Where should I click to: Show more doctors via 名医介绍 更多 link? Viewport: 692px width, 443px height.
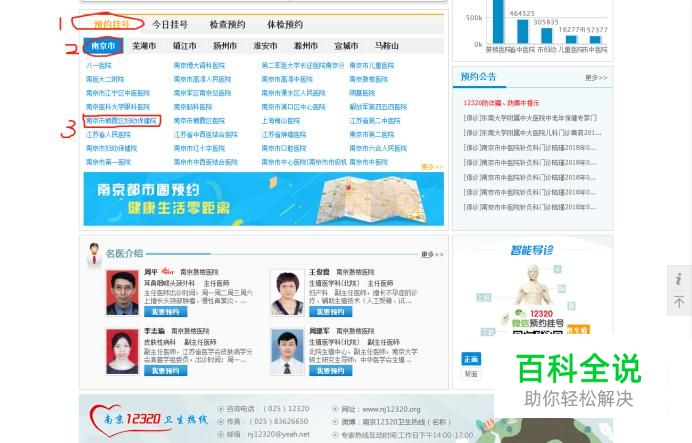point(432,254)
